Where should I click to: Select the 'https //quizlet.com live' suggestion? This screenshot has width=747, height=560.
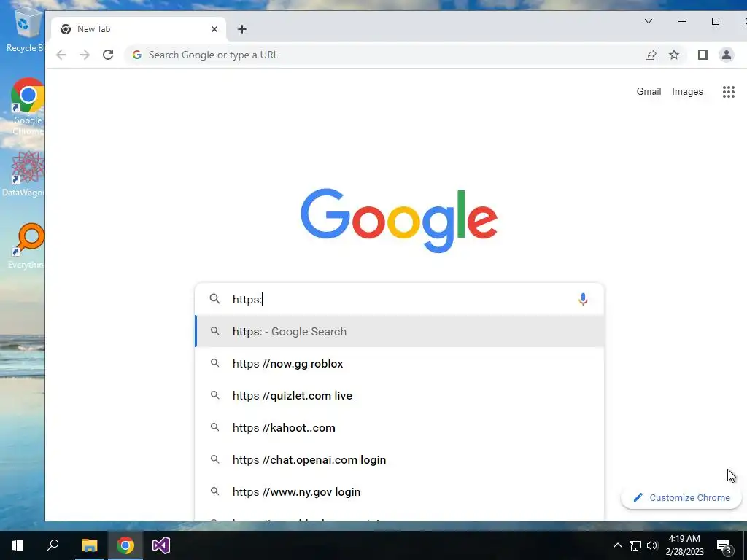[x=399, y=396]
